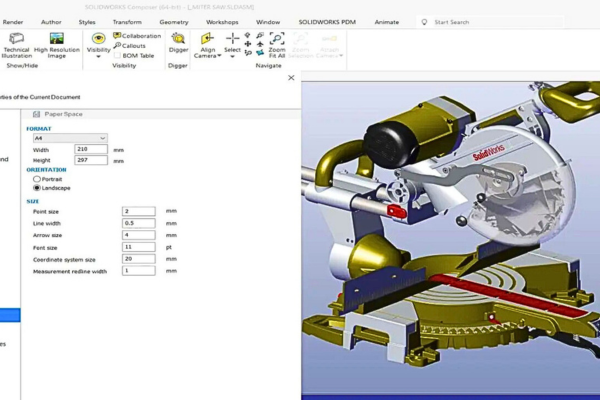Open the Geometry ribbon tab

pyautogui.click(x=173, y=21)
